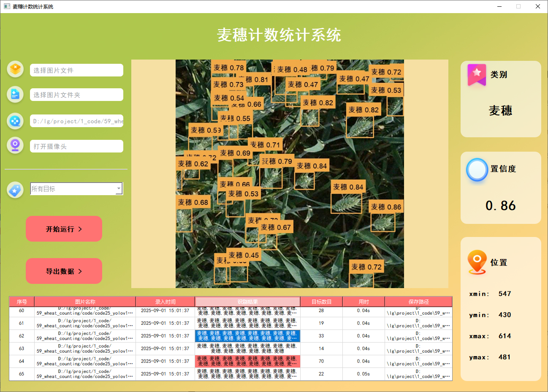Click the 麦穗 0.45 detection label
This screenshot has height=392, width=548.
click(244, 255)
